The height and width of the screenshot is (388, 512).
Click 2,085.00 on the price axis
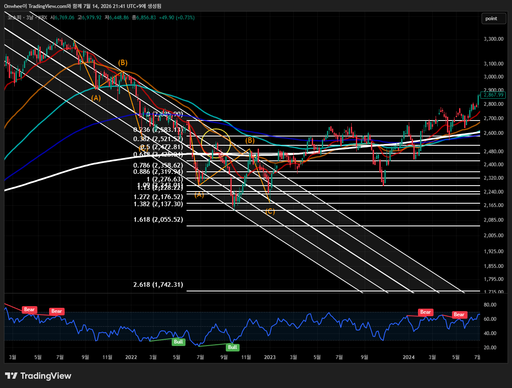[x=494, y=220]
